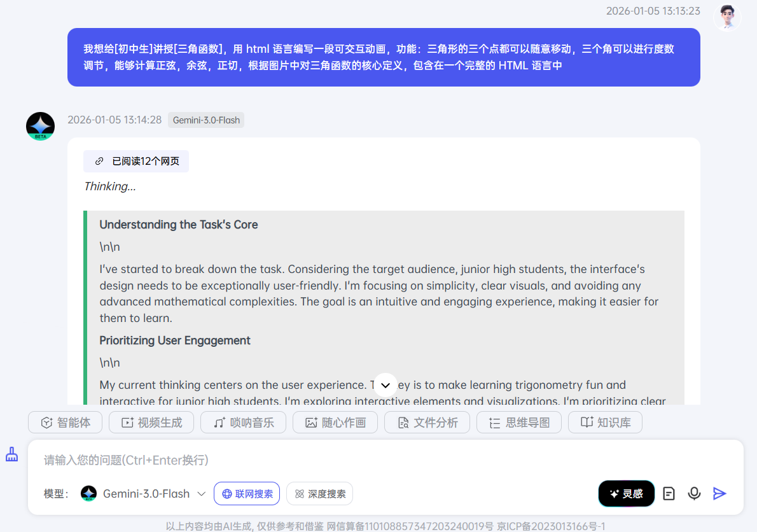Activate the voice input microphone
The image size is (757, 532).
click(694, 493)
